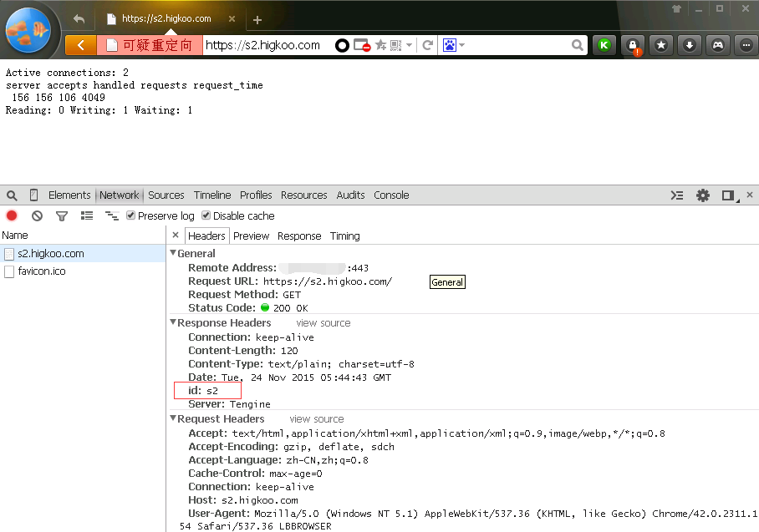
Task: Select favicon.ico in request list
Action: (42, 271)
